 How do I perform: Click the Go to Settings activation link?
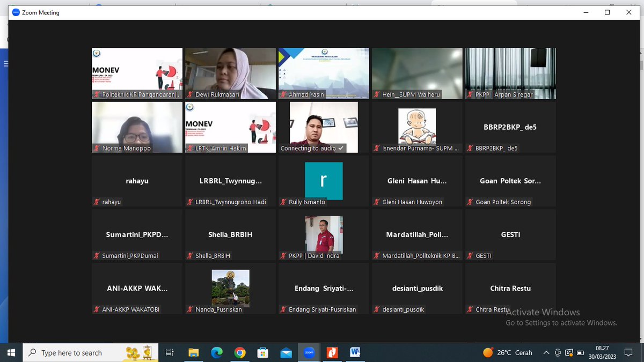coord(561,323)
